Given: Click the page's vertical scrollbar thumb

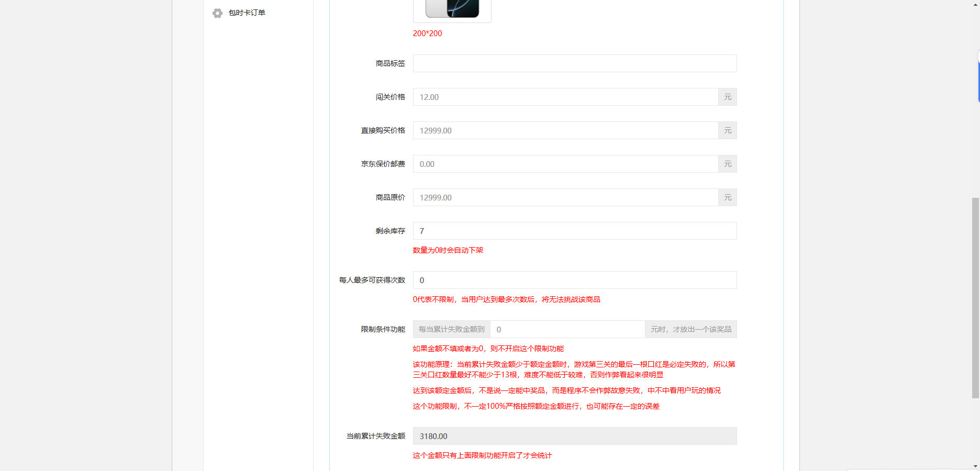Looking at the screenshot, I should pyautogui.click(x=975, y=297).
